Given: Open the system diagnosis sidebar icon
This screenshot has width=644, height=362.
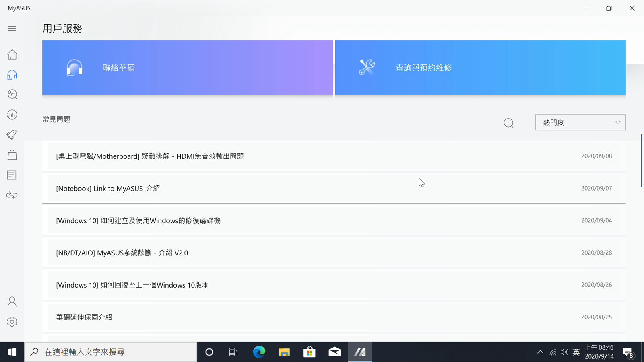Looking at the screenshot, I should coord(12,94).
